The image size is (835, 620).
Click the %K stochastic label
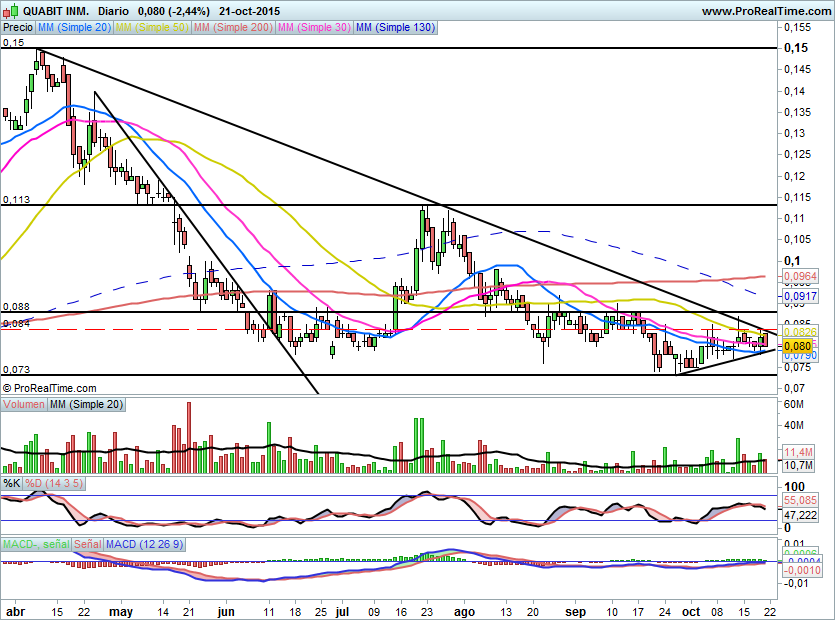click(12, 484)
